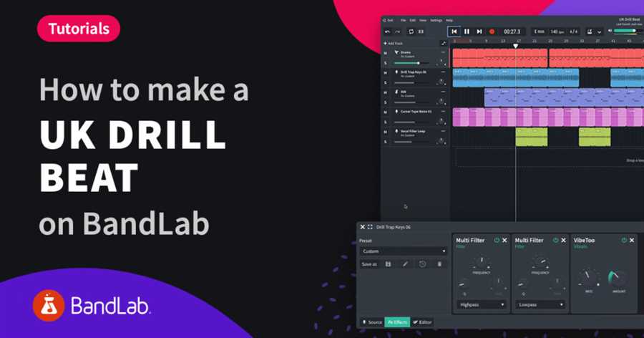
Task: Switch to the Source tab
Action: 371,322
